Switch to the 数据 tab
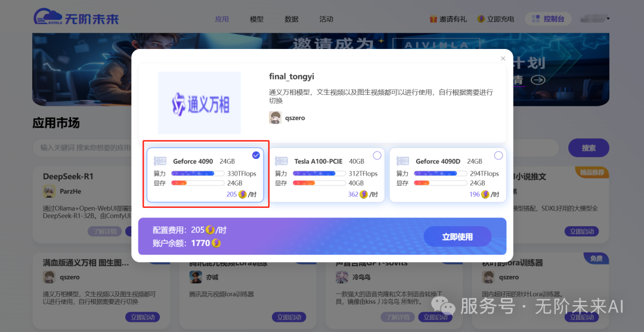644x332 pixels. coord(292,19)
